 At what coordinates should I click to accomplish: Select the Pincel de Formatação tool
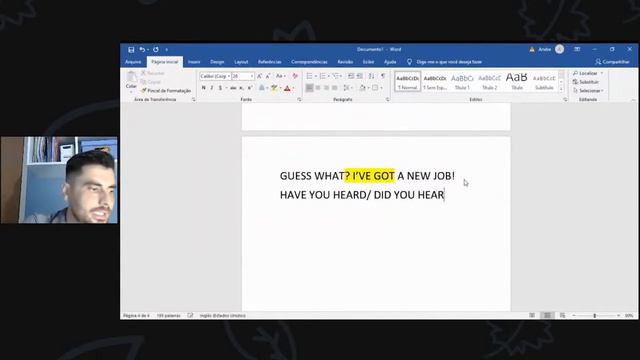pyautogui.click(x=166, y=91)
